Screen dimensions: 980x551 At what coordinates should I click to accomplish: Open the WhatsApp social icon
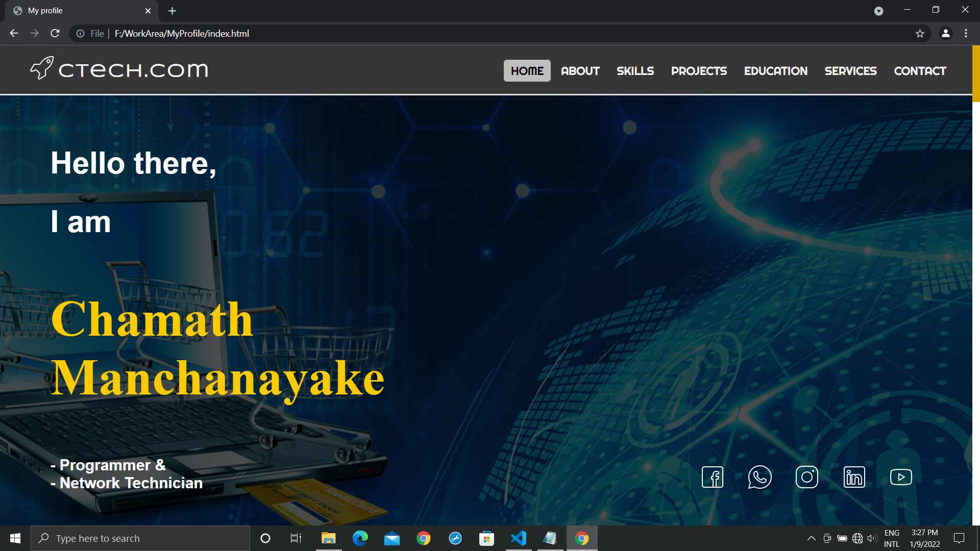759,477
